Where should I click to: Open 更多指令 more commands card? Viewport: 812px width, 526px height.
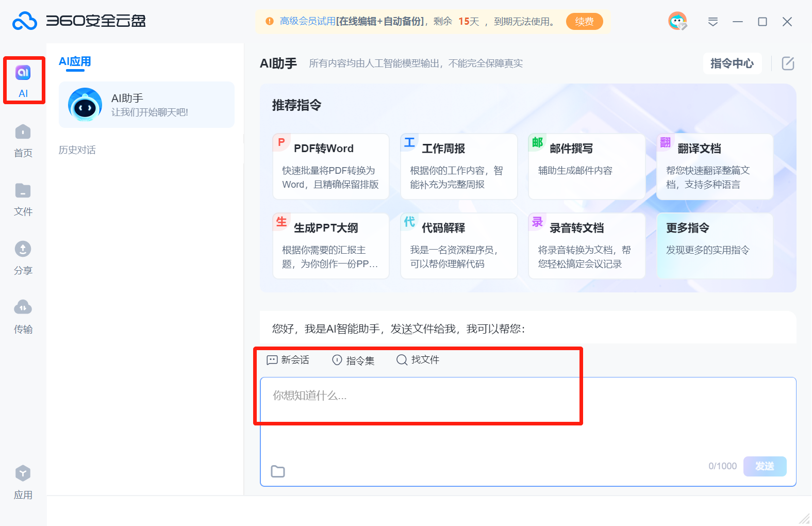coord(715,246)
